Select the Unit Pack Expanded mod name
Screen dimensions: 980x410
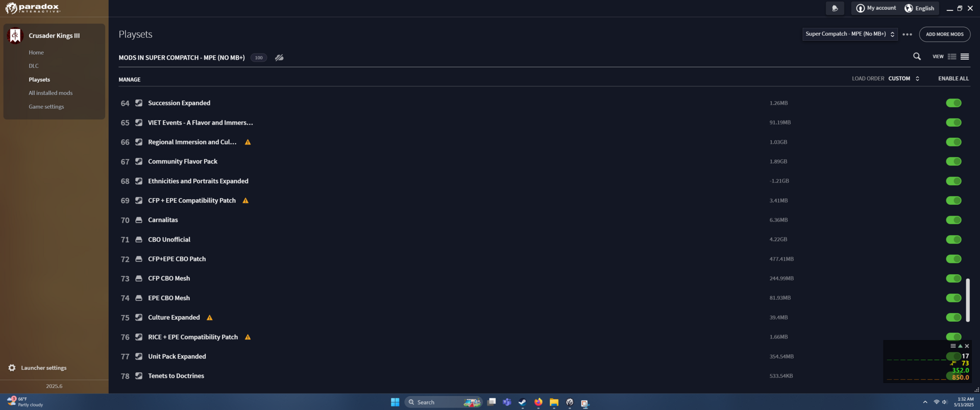click(x=177, y=356)
